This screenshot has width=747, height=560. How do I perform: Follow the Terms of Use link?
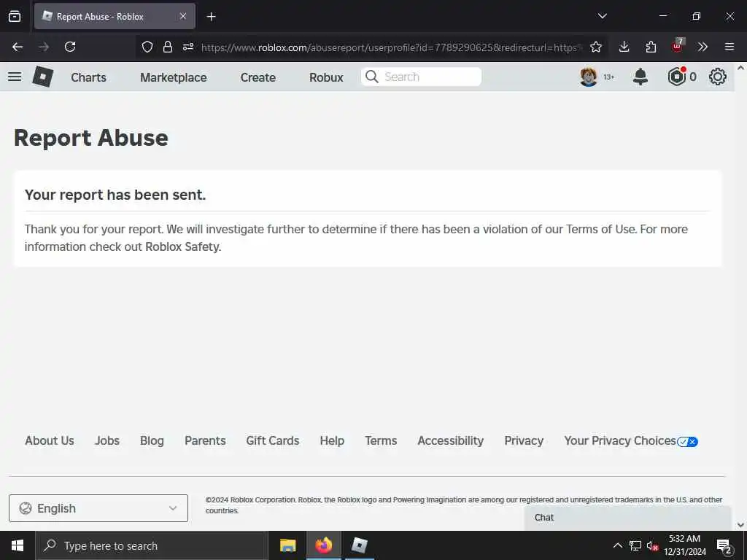click(x=601, y=229)
